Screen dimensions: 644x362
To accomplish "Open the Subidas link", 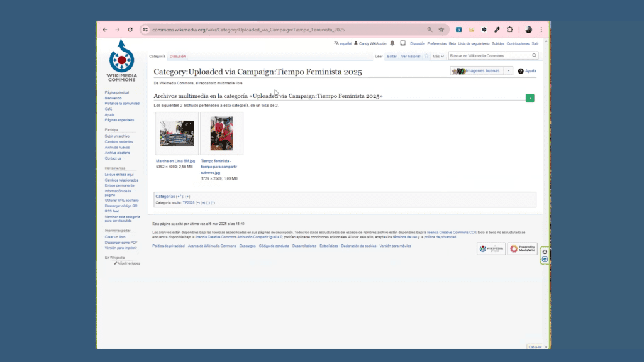I will click(x=498, y=43).
